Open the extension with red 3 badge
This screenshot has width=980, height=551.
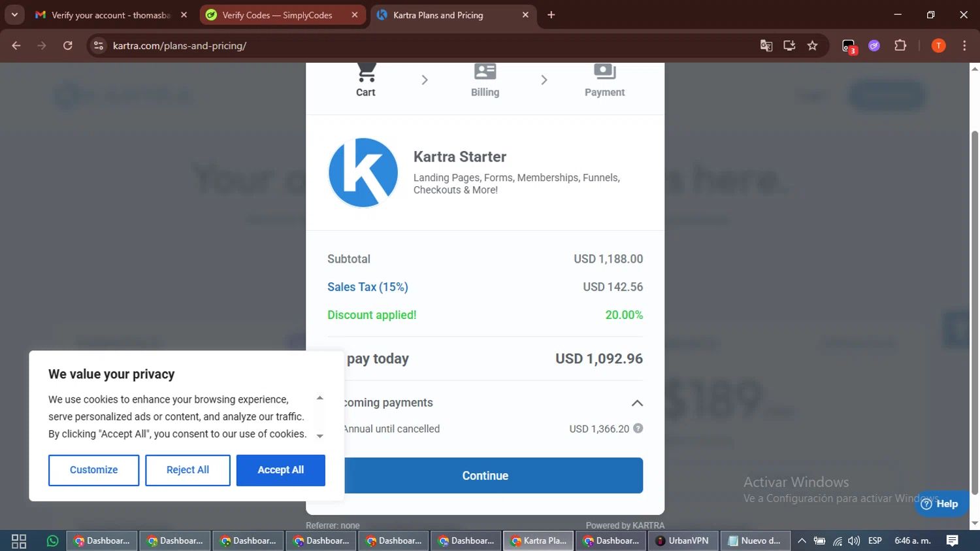849,46
